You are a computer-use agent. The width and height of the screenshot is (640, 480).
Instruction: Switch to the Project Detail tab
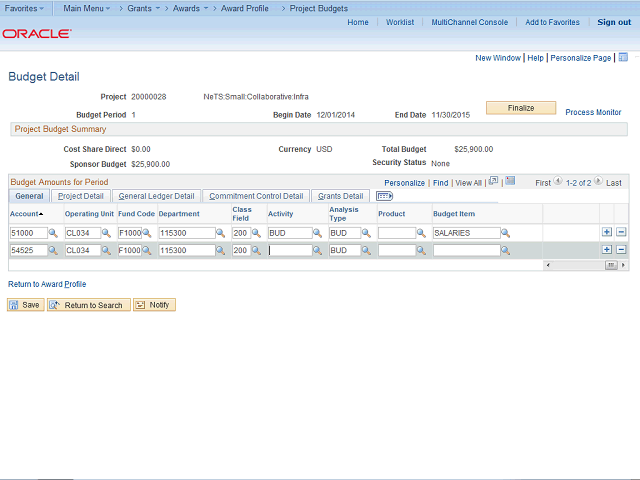pos(80,196)
